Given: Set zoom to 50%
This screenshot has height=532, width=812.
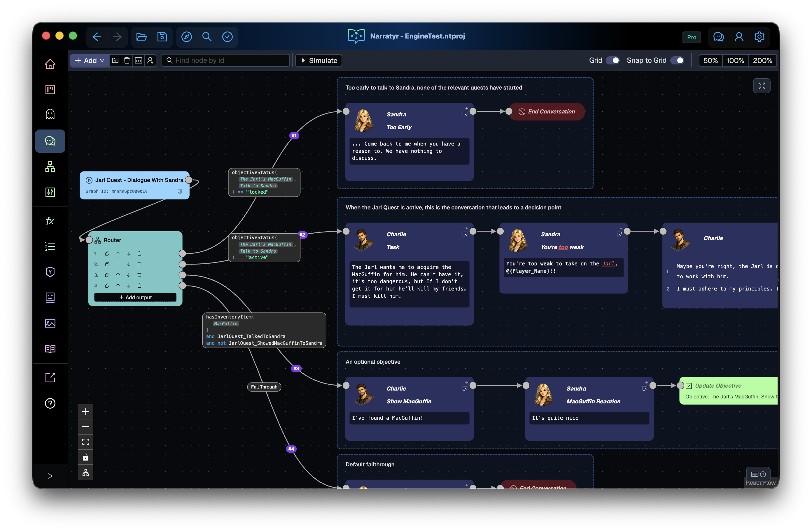Looking at the screenshot, I should pyautogui.click(x=710, y=60).
